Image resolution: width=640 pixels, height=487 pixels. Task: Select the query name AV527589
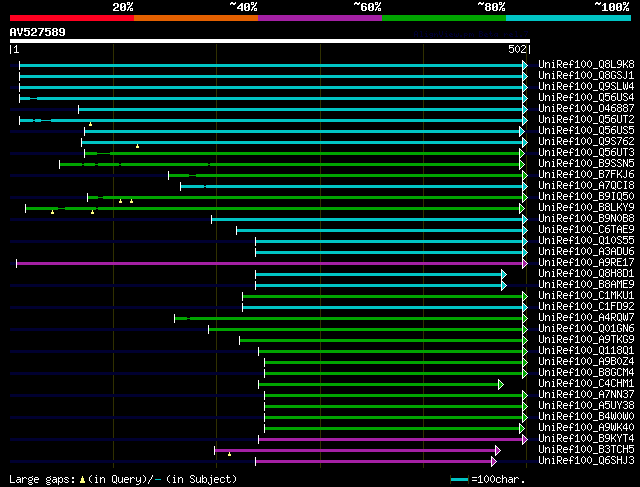pyautogui.click(x=37, y=32)
